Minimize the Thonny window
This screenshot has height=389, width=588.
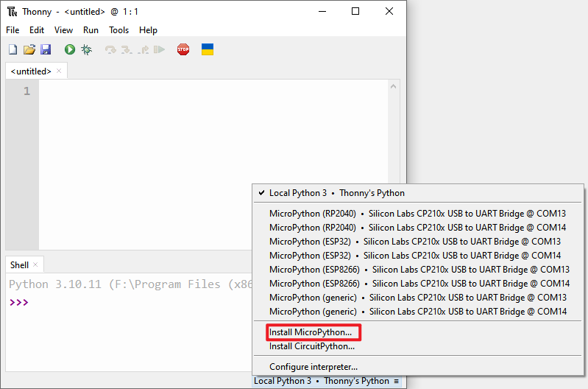(322, 12)
